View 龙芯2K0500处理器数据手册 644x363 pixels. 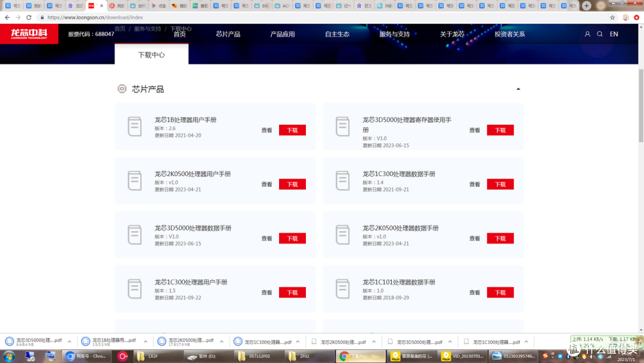point(475,238)
